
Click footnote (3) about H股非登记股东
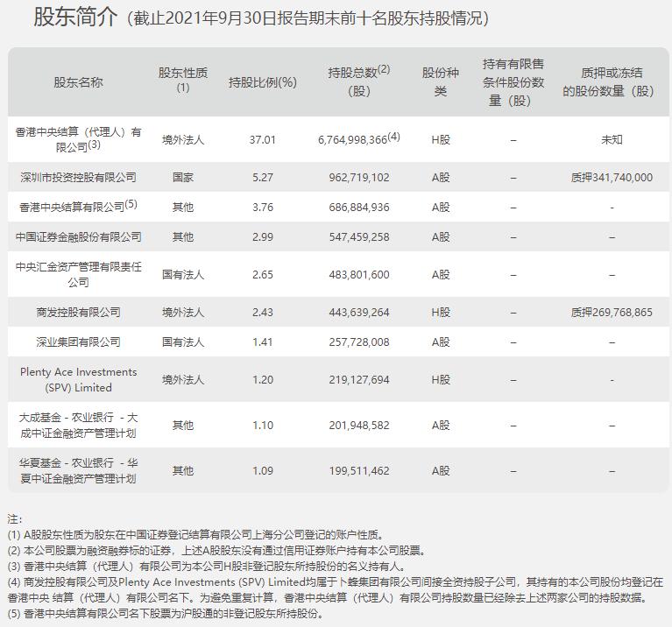click(x=206, y=567)
